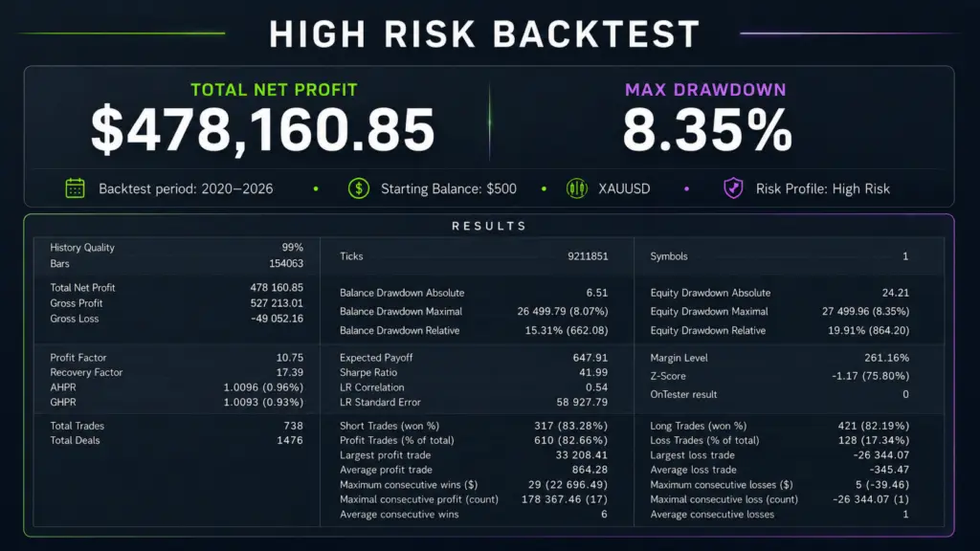Click the AHPR value 1.0096 (0.96%)
980x551 pixels.
[264, 387]
